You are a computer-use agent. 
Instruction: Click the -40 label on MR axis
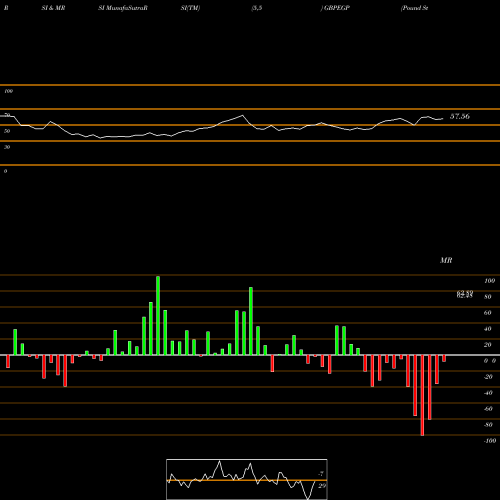(488, 393)
